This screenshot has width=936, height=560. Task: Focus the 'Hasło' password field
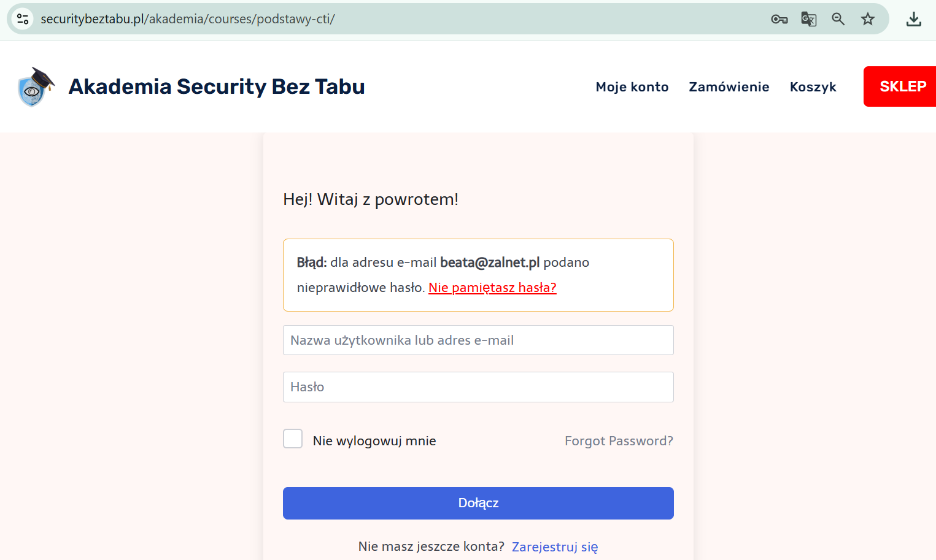(478, 387)
